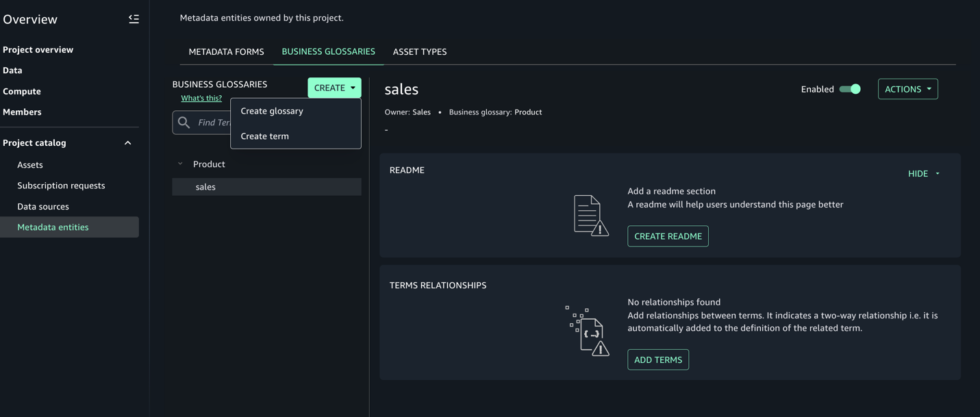Toggle the Enabled switch off

(850, 89)
